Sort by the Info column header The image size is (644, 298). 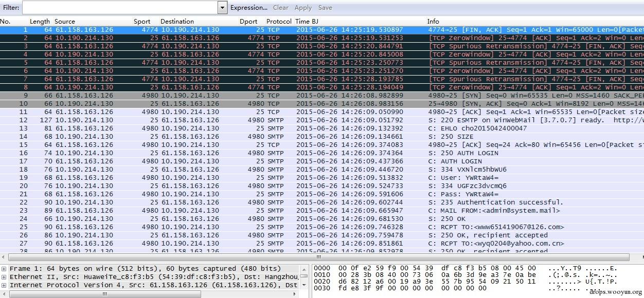pos(433,22)
